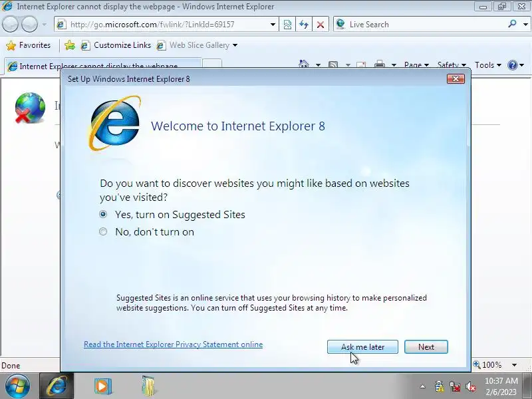Image resolution: width=532 pixels, height=399 pixels.
Task: Open the Customize Links favorite
Action: (x=116, y=45)
